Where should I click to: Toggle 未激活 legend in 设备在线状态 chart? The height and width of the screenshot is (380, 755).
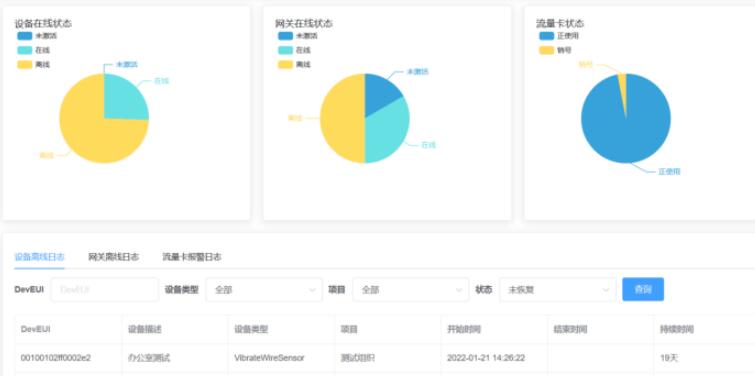37,36
